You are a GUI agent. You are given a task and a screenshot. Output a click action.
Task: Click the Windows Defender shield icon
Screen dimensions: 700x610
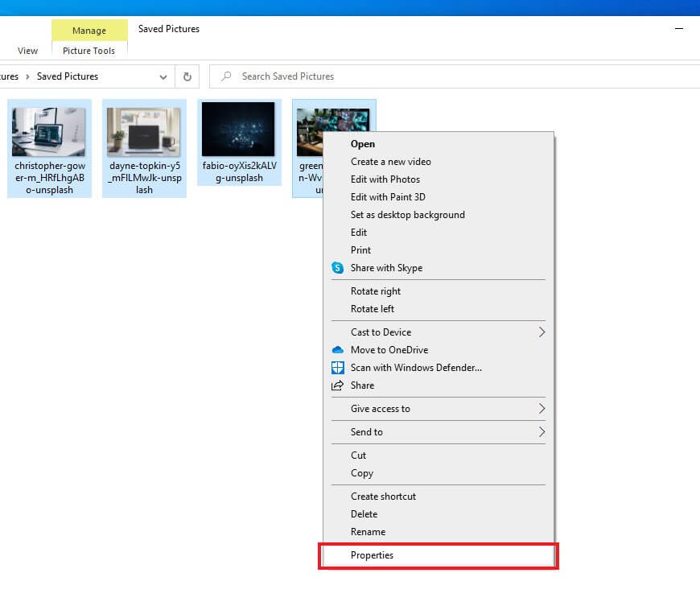(338, 368)
